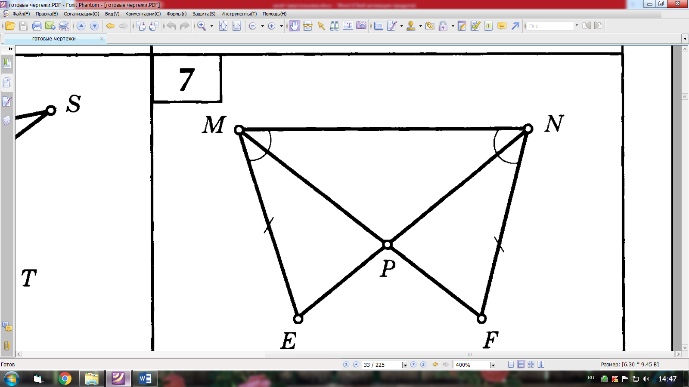
Task: Open Google Chrome from the taskbar
Action: click(65, 378)
